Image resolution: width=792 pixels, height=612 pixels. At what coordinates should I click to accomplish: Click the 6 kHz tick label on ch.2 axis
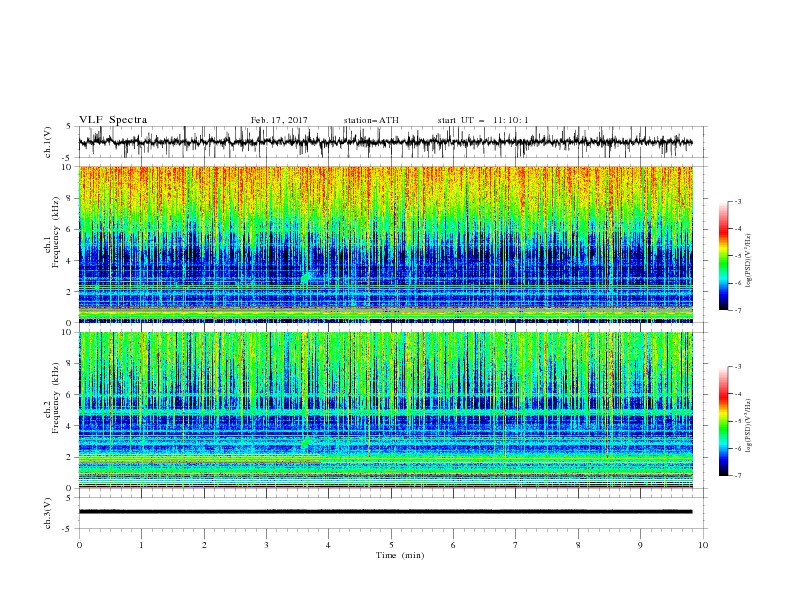[x=69, y=394]
